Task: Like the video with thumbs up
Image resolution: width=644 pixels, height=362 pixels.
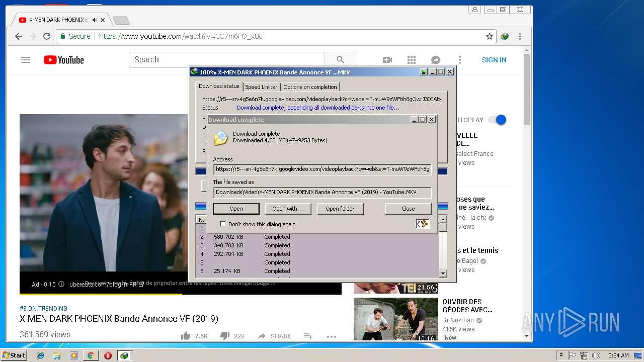Action: 186,336
